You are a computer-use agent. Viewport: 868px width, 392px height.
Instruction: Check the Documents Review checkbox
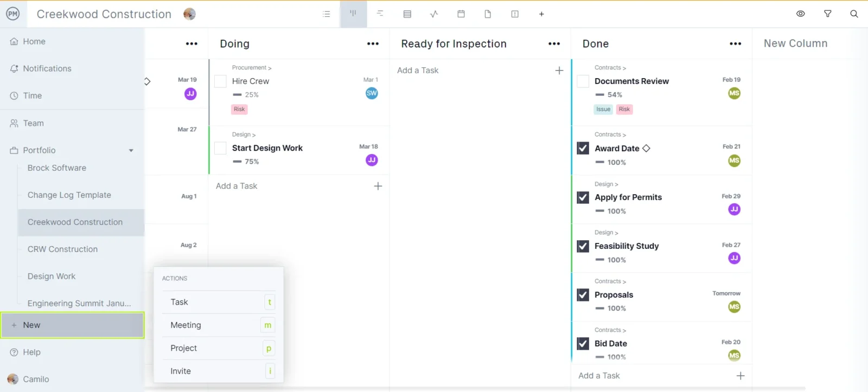[583, 81]
